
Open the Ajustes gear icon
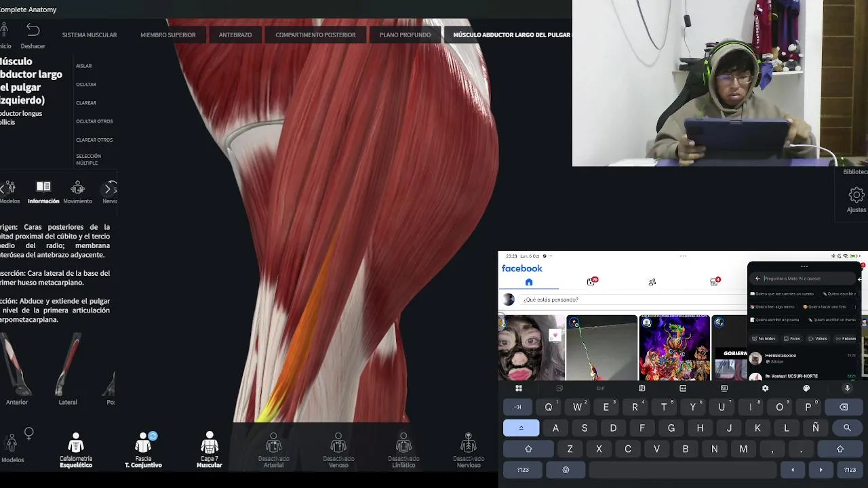point(856,195)
